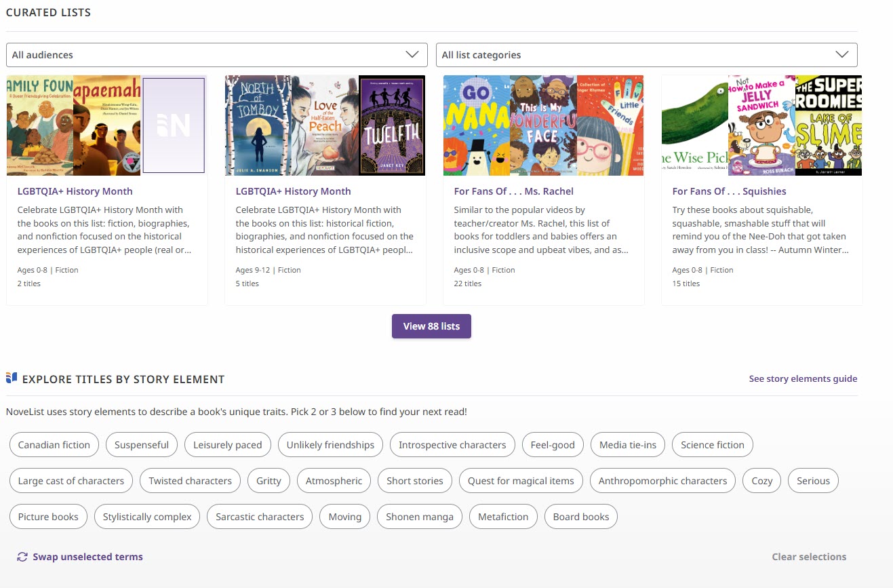
Task: Toggle the Sarcastic characters chip
Action: click(260, 517)
